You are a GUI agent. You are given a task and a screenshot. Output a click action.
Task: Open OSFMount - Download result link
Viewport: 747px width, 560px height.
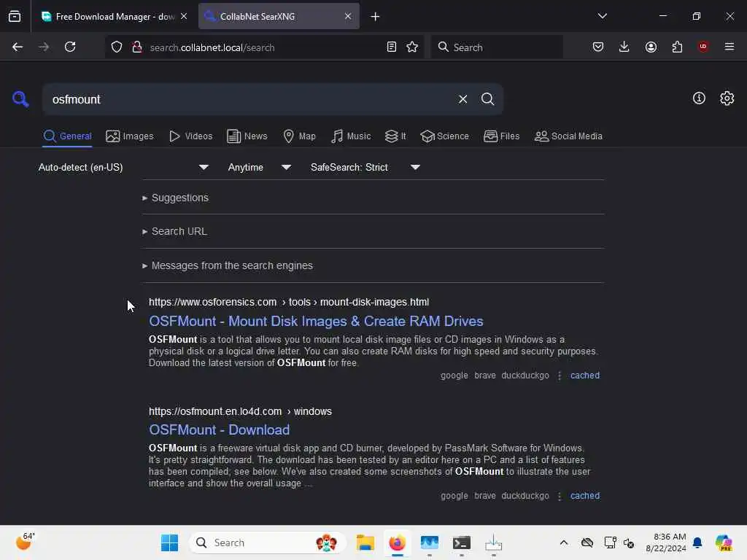point(219,429)
